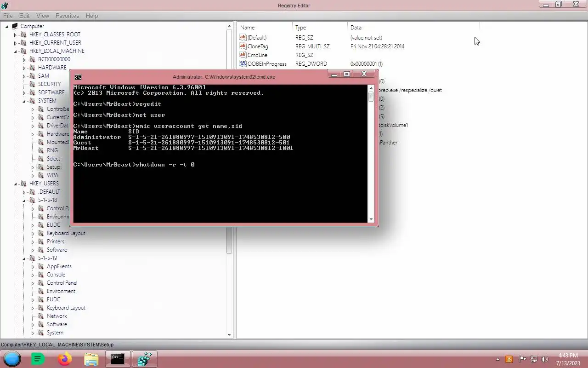Select the WPA key folder icon

click(x=41, y=175)
